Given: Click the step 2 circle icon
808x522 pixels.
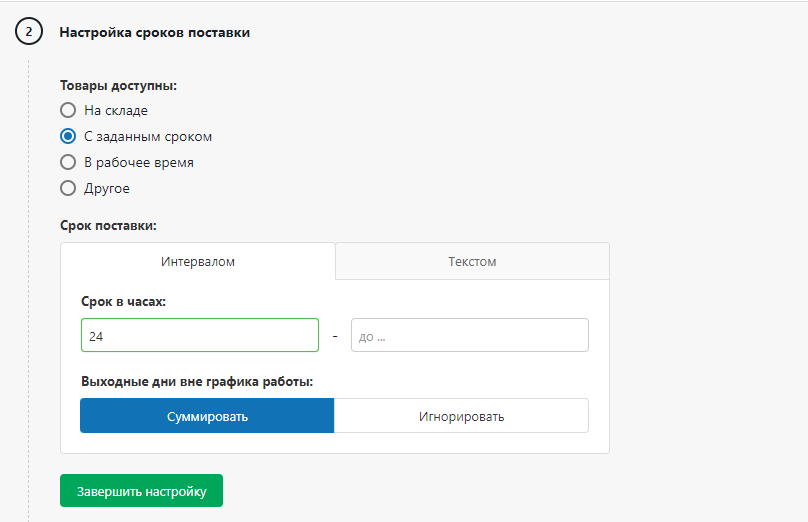Looking at the screenshot, I should click(x=28, y=32).
